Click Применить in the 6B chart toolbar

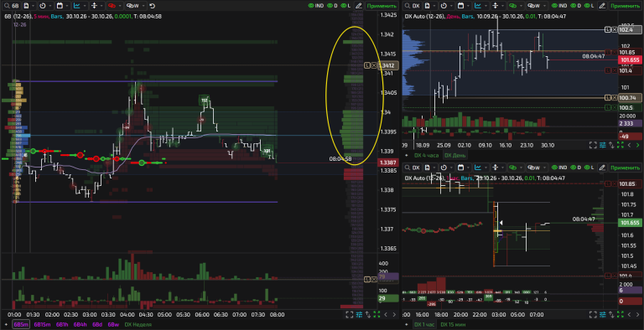(382, 6)
